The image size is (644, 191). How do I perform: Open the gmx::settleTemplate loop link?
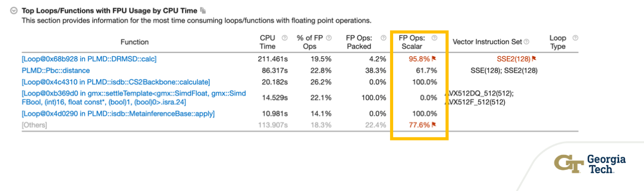pyautogui.click(x=133, y=98)
